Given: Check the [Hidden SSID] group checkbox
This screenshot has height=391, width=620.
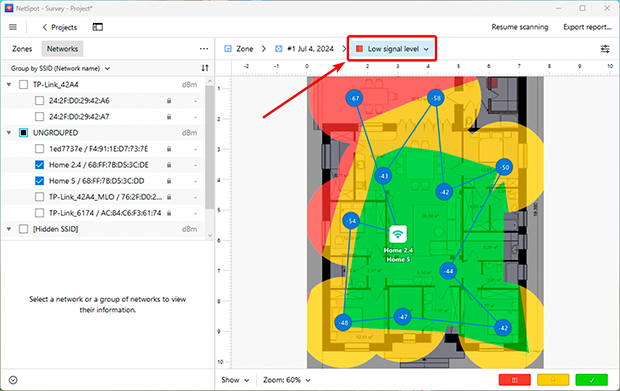Looking at the screenshot, I should [x=23, y=229].
